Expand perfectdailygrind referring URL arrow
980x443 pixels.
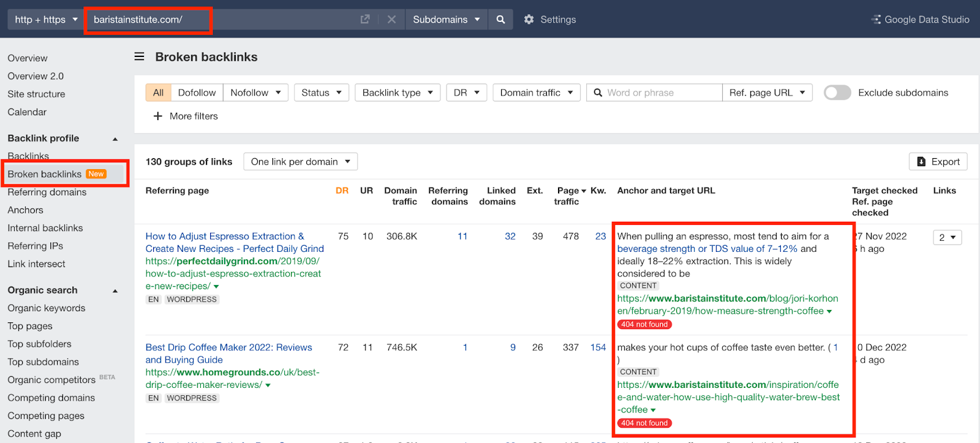tap(216, 287)
